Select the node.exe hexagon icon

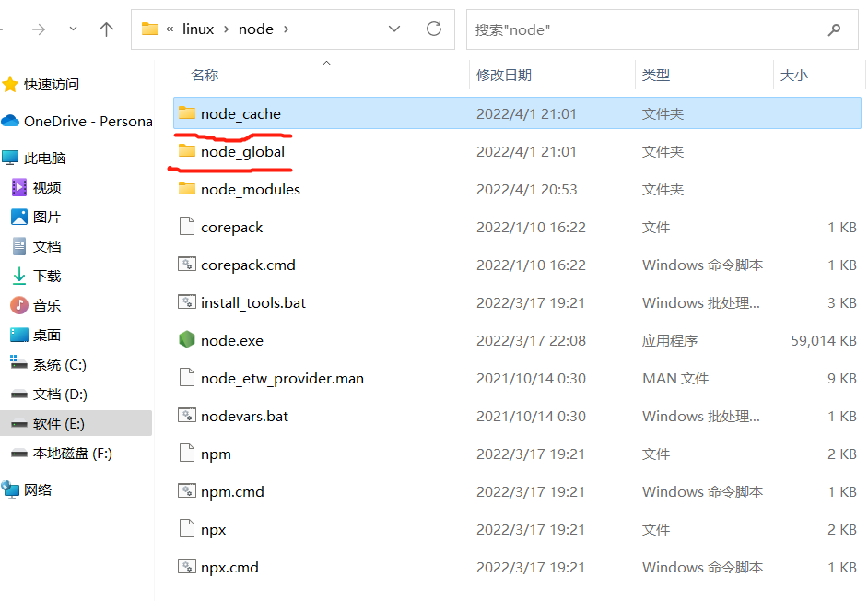tap(187, 339)
